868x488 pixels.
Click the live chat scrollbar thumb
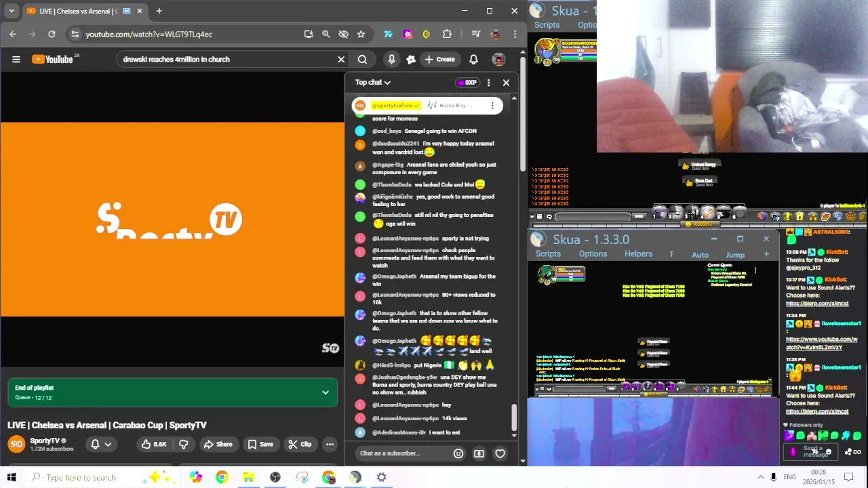click(x=513, y=418)
